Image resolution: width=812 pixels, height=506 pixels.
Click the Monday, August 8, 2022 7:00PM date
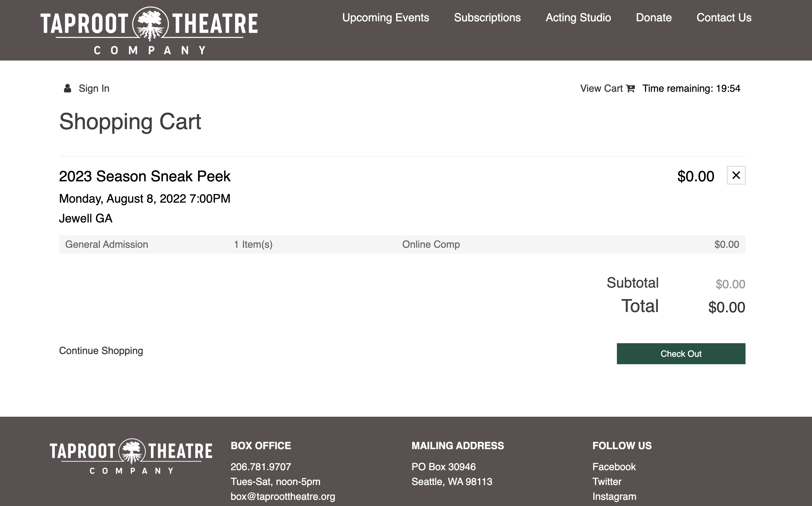145,198
